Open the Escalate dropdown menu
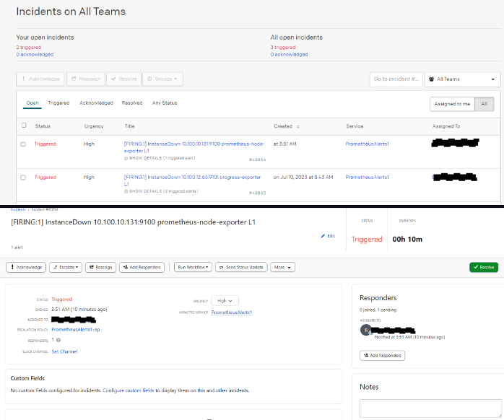Screen dimensions: 504x420 click(x=65, y=267)
